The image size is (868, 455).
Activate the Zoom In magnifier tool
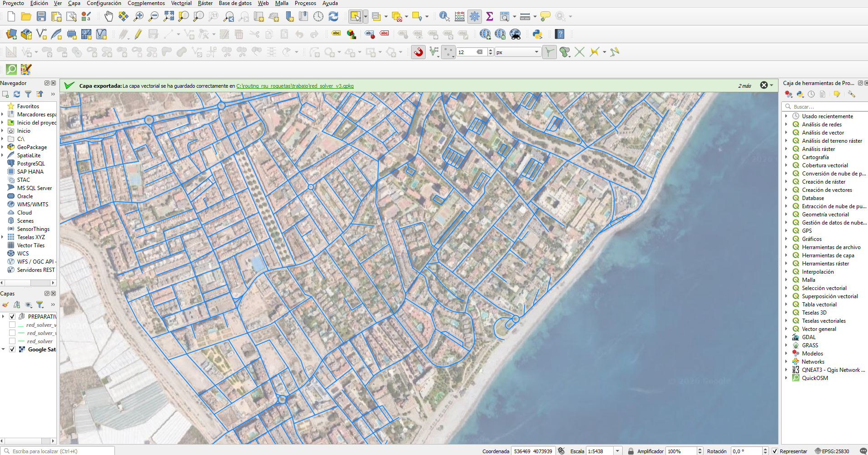[139, 17]
